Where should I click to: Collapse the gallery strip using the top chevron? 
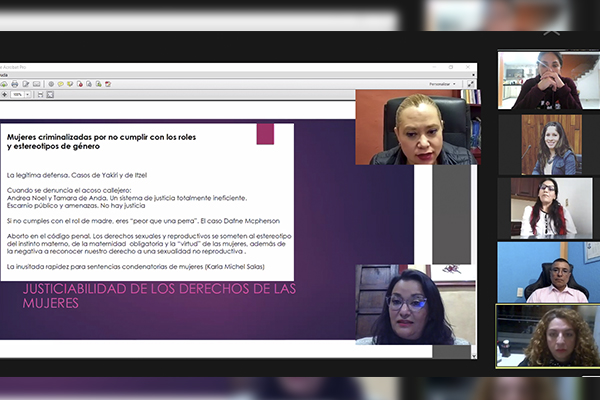tap(551, 33)
